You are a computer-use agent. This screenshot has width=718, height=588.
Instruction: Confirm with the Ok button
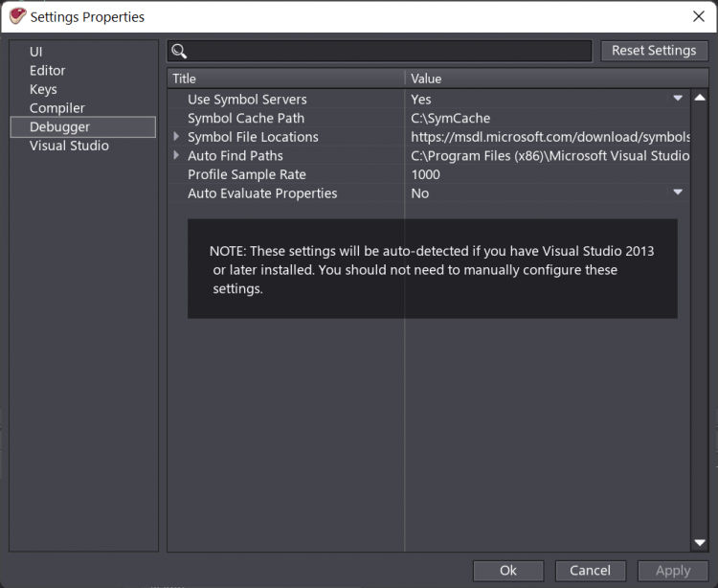tap(508, 571)
